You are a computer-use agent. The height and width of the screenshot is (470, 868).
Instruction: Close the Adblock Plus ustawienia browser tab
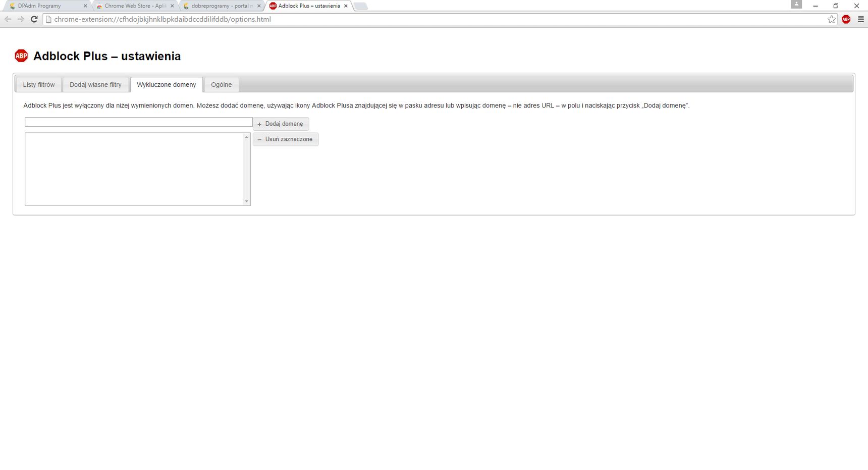tap(346, 6)
